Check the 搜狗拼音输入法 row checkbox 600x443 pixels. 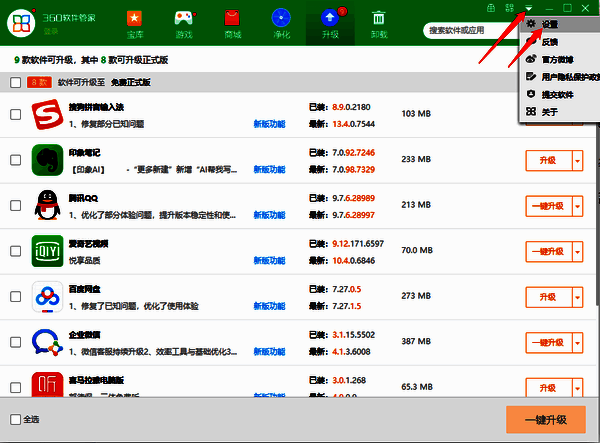[16, 114]
